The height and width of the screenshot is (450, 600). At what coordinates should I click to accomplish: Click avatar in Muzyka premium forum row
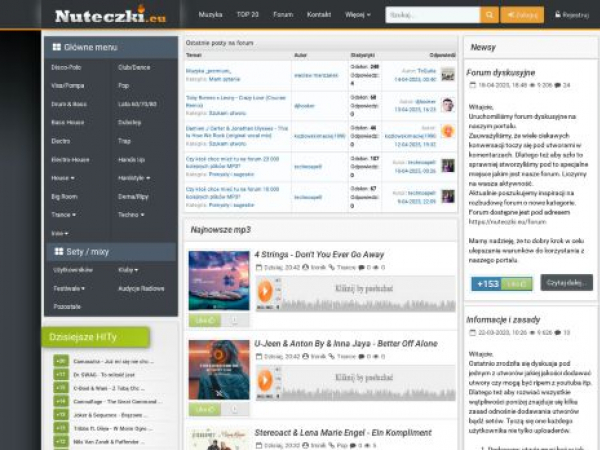coord(448,74)
